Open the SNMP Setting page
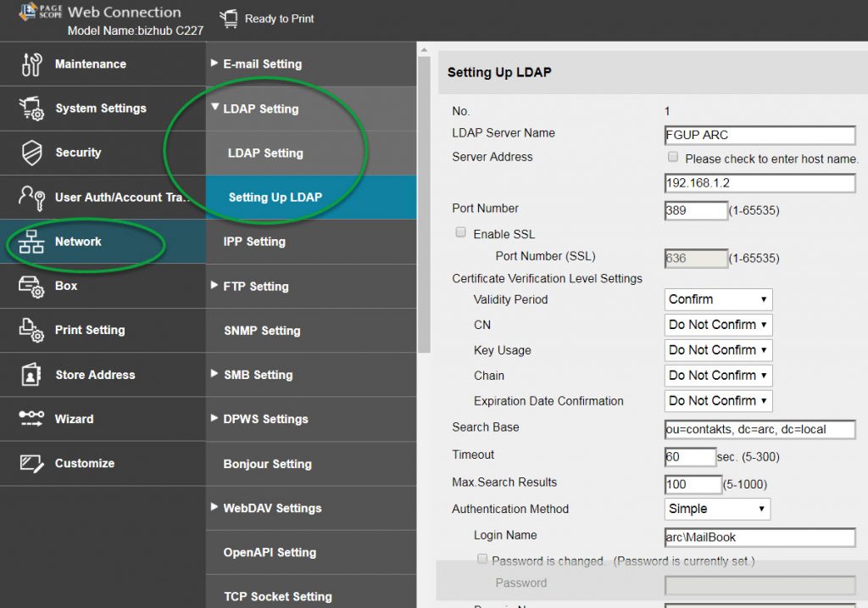The width and height of the screenshot is (868, 608). click(x=261, y=331)
